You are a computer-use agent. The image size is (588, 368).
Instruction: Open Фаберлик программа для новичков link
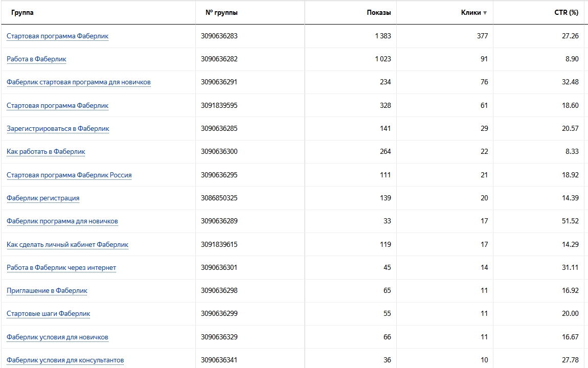tap(62, 221)
